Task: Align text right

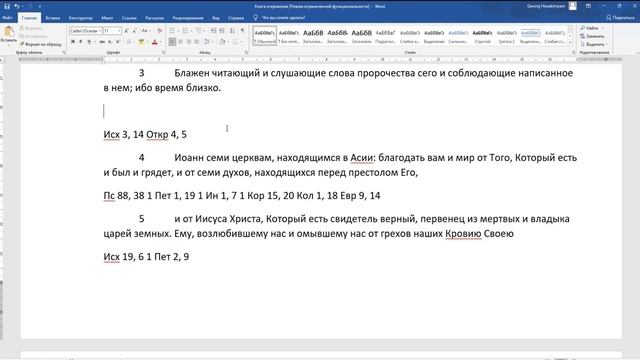Action: (x=189, y=42)
